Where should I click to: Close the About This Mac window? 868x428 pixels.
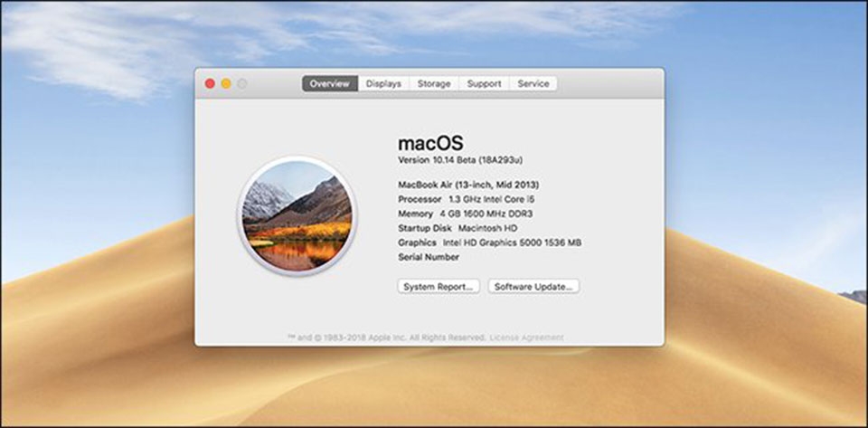click(x=210, y=83)
